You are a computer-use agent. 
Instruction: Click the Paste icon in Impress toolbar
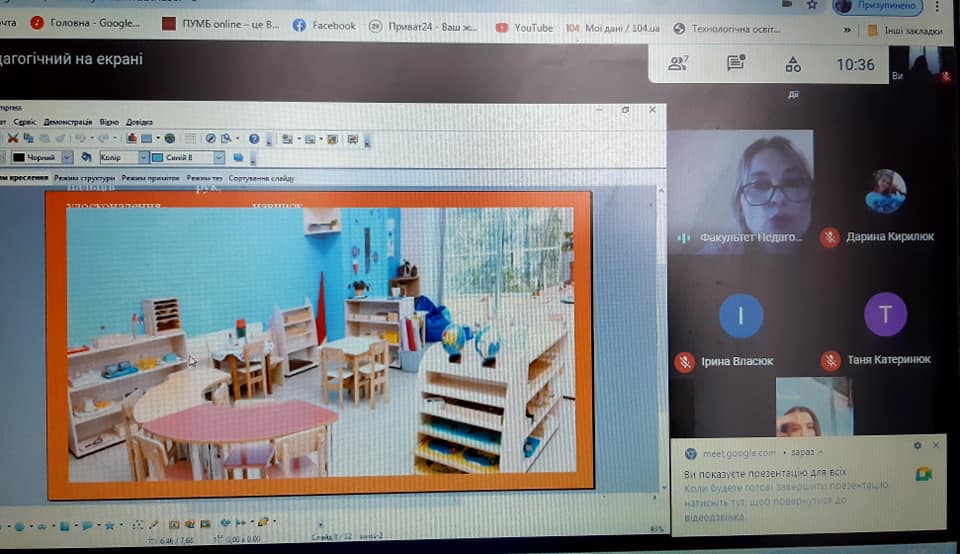(x=44, y=139)
